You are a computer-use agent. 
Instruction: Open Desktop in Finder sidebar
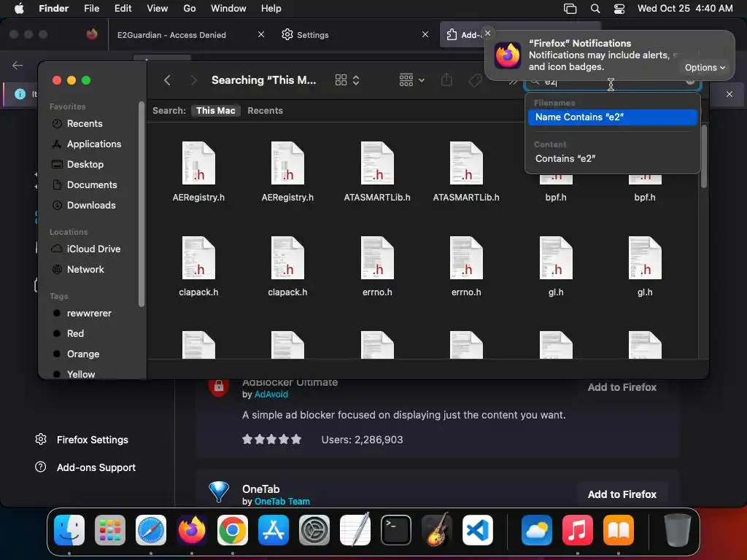tap(85, 165)
